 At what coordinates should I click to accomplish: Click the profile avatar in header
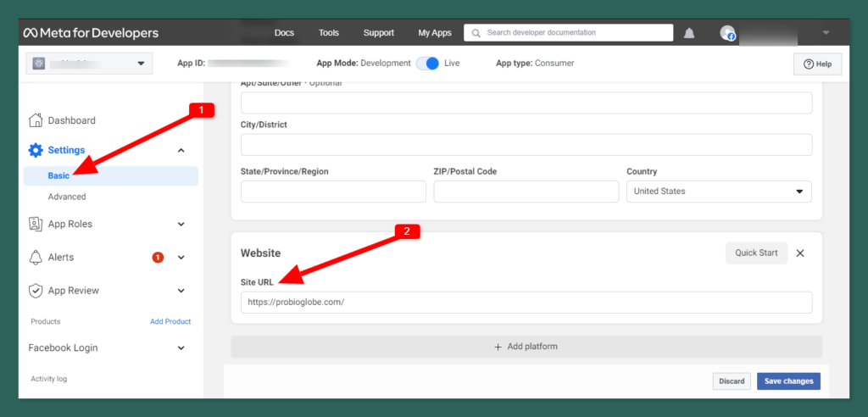click(727, 33)
